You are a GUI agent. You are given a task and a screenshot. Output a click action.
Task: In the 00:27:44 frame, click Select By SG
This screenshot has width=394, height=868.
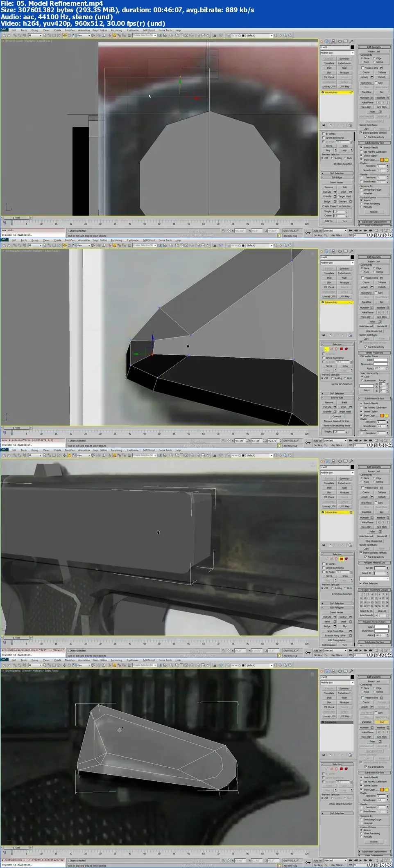tap(366, 611)
